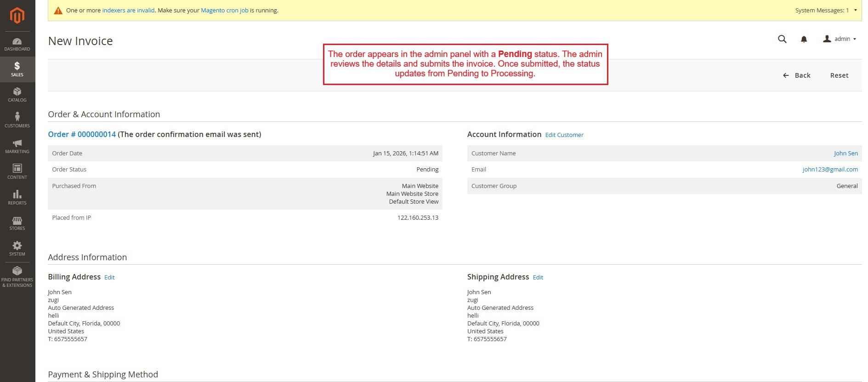Open the notifications bell

click(804, 40)
